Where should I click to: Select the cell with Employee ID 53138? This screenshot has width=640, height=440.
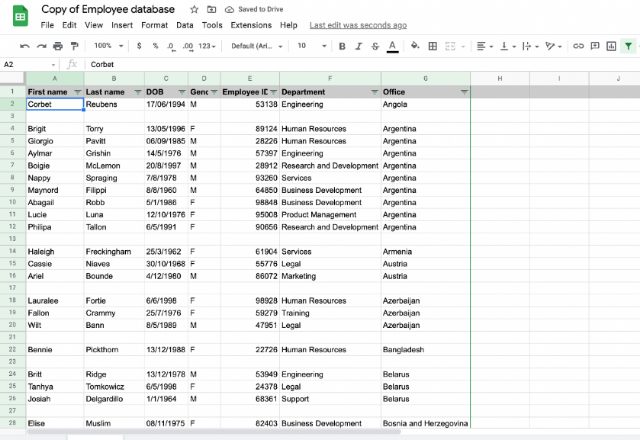click(250, 104)
